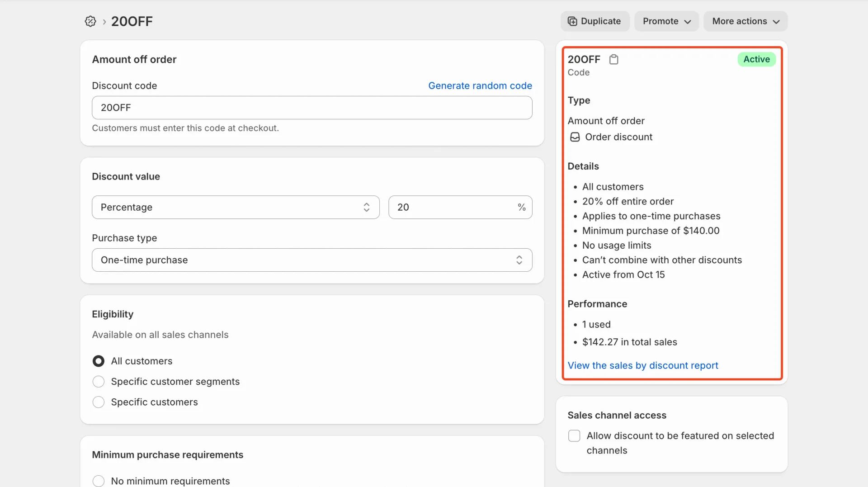The width and height of the screenshot is (868, 487).
Task: Expand the More actions menu
Action: 745,21
